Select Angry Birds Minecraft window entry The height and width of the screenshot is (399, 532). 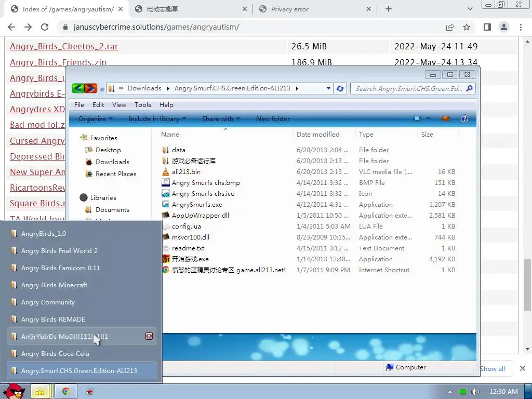[x=82, y=285]
